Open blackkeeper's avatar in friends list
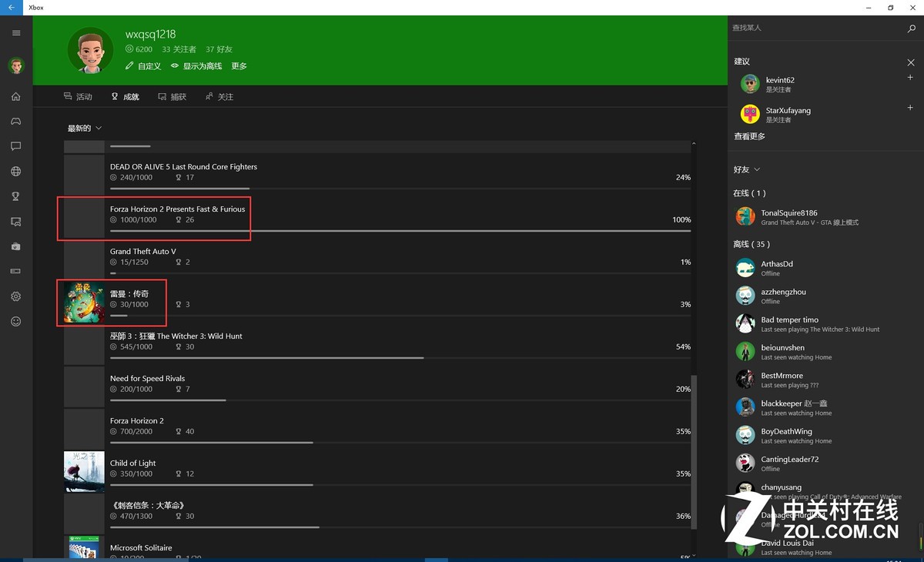The image size is (924, 562). point(745,407)
